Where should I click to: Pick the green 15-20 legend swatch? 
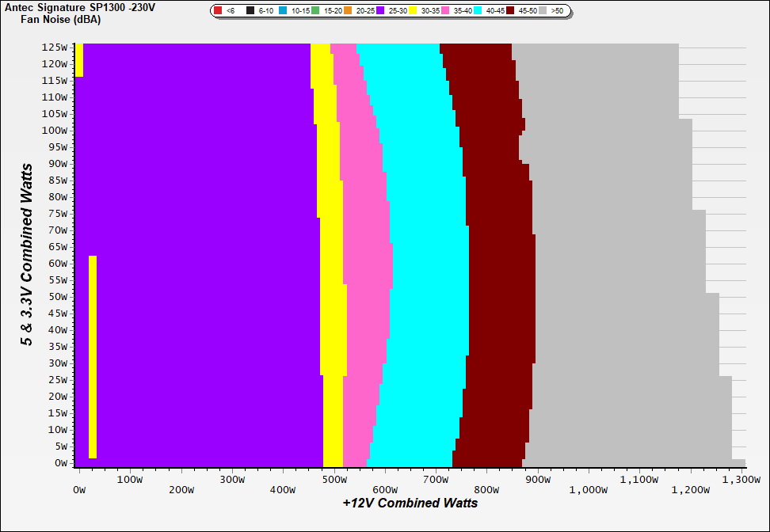point(316,11)
